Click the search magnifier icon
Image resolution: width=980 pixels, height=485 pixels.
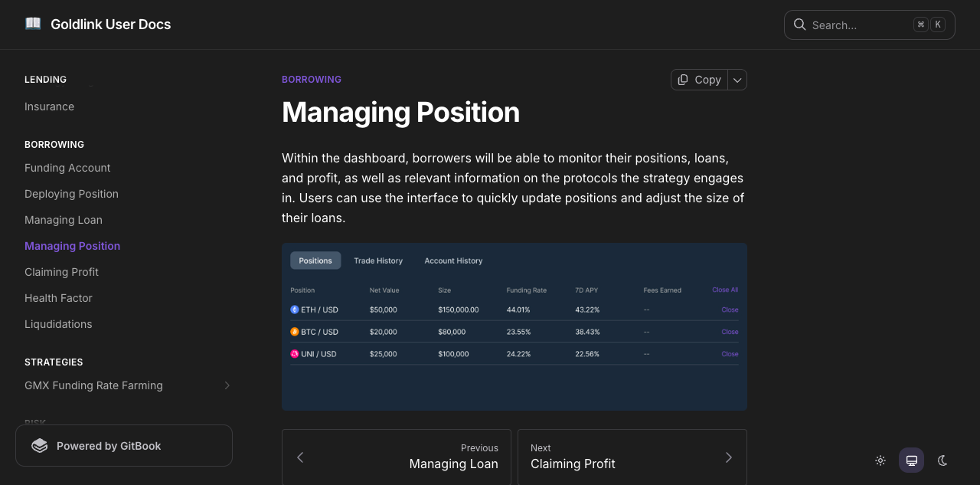(x=799, y=25)
